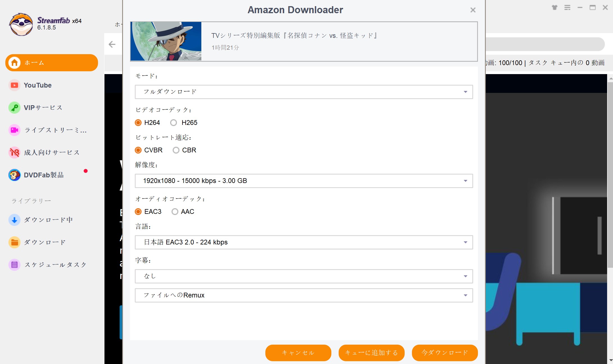The image size is (613, 364).
Task: Click the Kaito Kid video thumbnail
Action: [166, 41]
